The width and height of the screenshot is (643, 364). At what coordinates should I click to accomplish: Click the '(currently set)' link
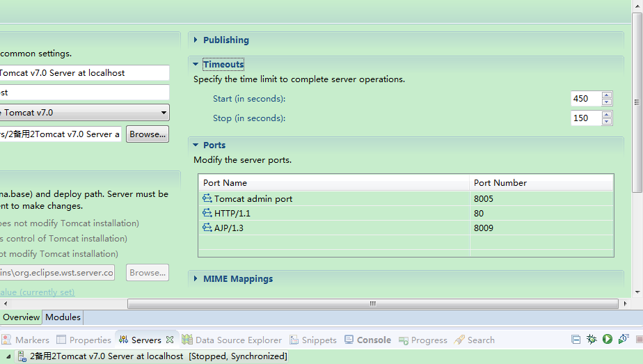pos(47,292)
